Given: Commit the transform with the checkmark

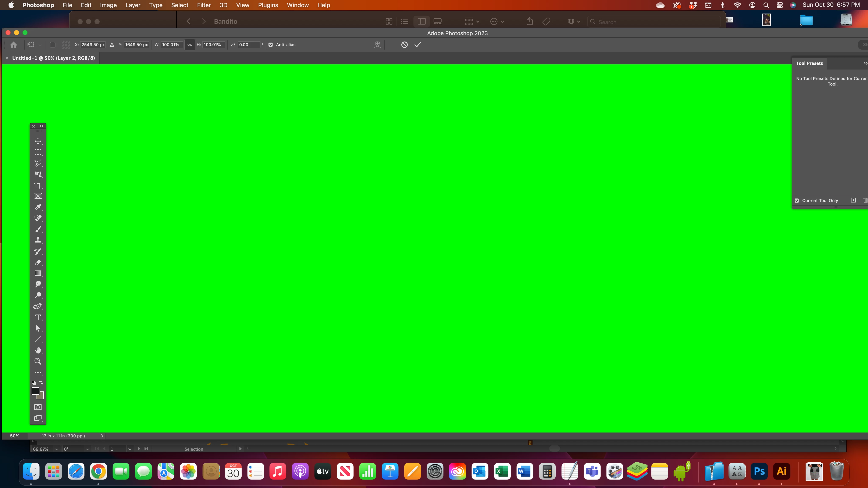Looking at the screenshot, I should click(x=417, y=45).
